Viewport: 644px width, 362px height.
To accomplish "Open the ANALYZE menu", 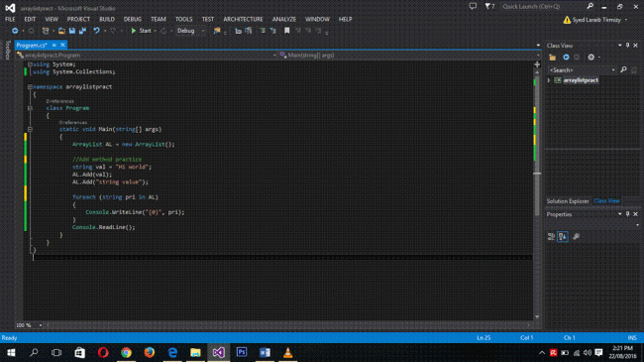I will click(x=283, y=19).
